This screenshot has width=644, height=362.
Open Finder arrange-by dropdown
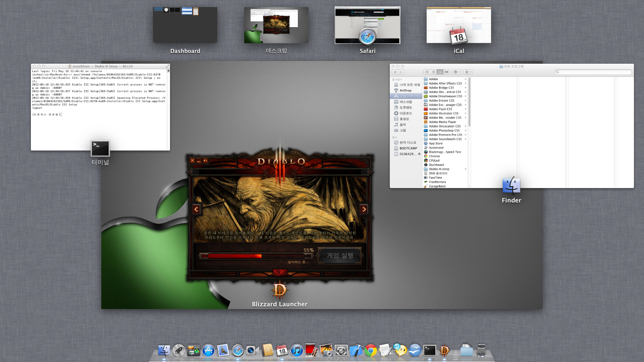pyautogui.click(x=468, y=72)
